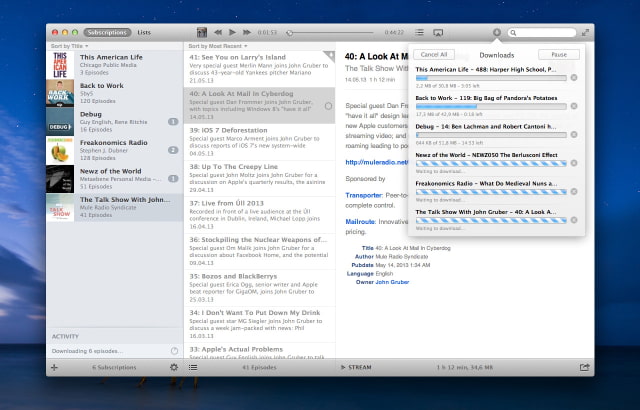
Task: Toggle played status circle on episode 40
Action: click(x=328, y=105)
